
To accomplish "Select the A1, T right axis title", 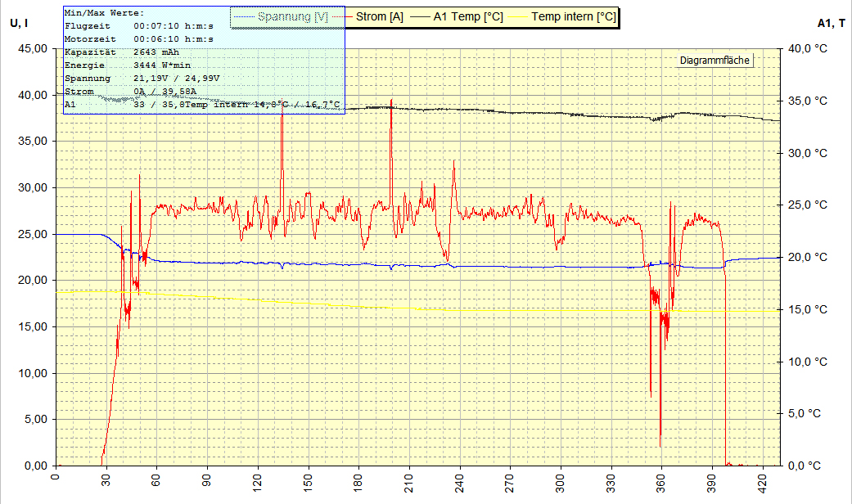I will point(832,24).
